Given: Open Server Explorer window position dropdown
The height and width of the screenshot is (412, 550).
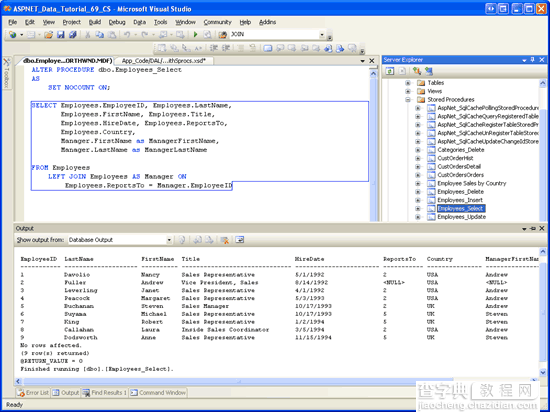Looking at the screenshot, I should point(524,60).
